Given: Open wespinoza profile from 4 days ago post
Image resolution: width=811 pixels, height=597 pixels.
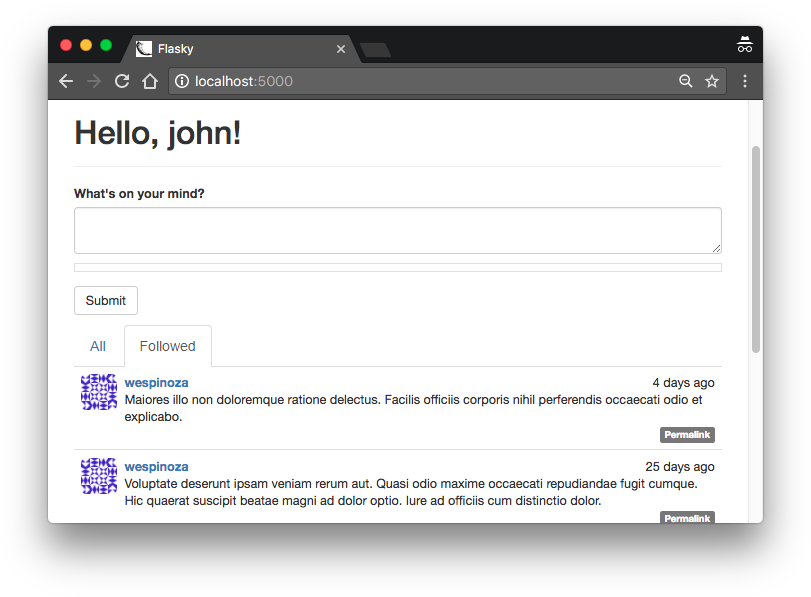Looking at the screenshot, I should 156,383.
